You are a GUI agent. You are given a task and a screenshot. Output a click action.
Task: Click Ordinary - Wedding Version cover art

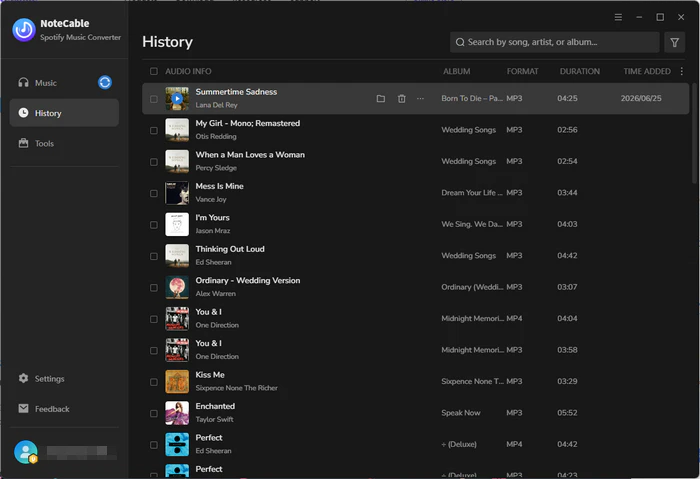pos(177,287)
